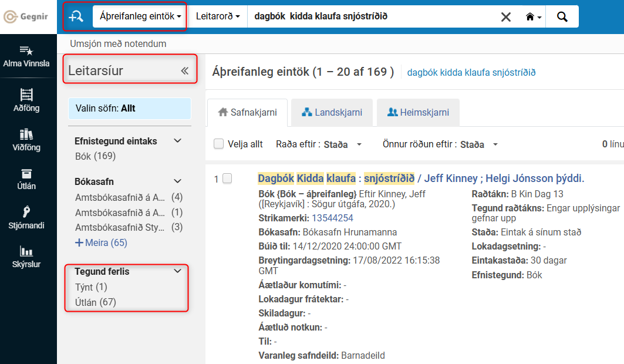This screenshot has height=364, width=624.
Task: Collapse the Bókasafn facet
Action: [177, 181]
